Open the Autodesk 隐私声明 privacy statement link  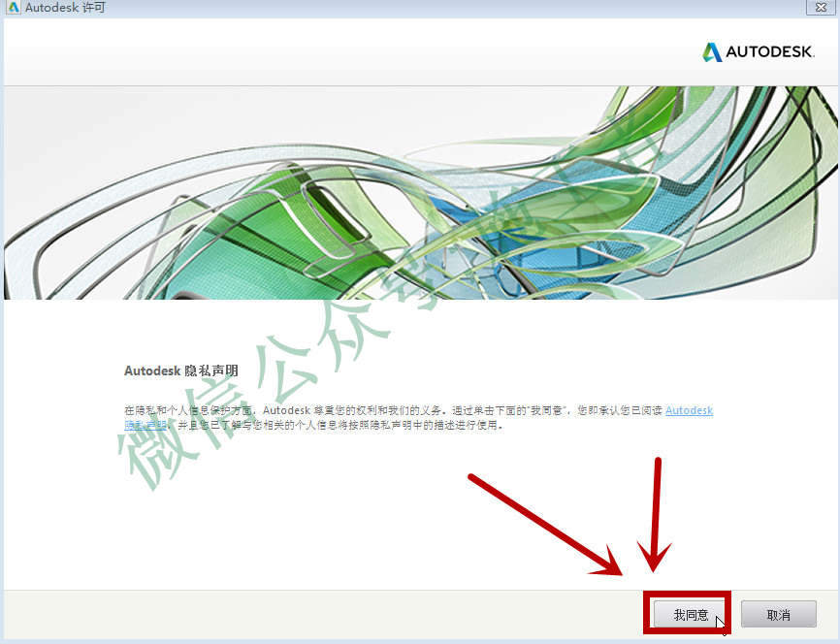click(689, 410)
